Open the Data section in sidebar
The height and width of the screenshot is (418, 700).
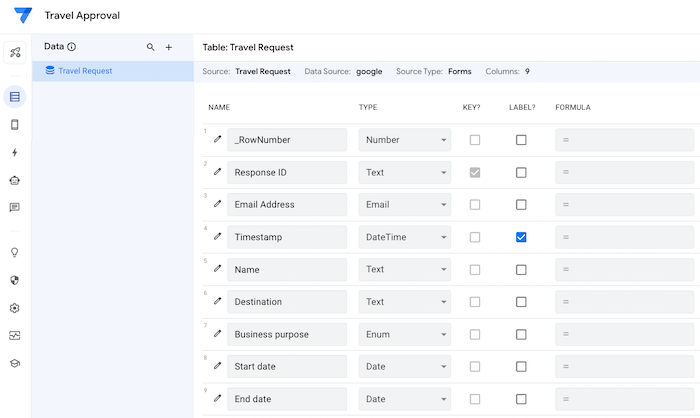click(14, 97)
